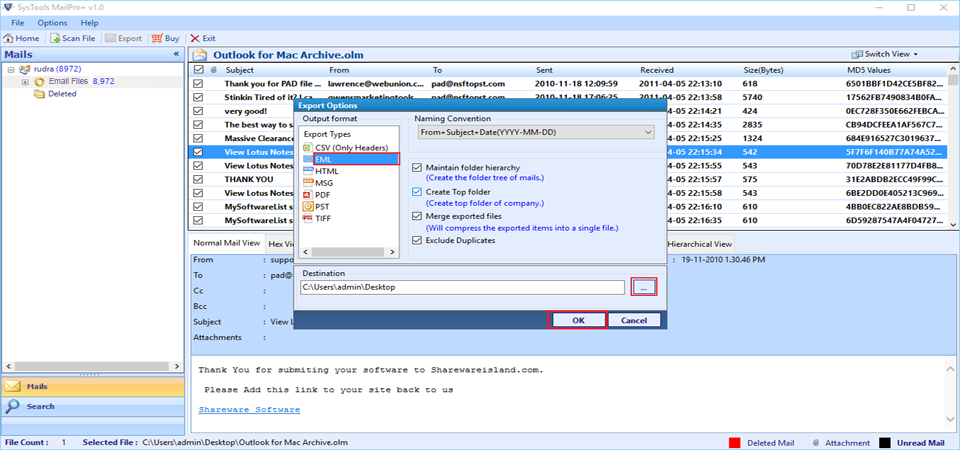Open the Mails pane
The image size is (960, 450).
[x=92, y=386]
